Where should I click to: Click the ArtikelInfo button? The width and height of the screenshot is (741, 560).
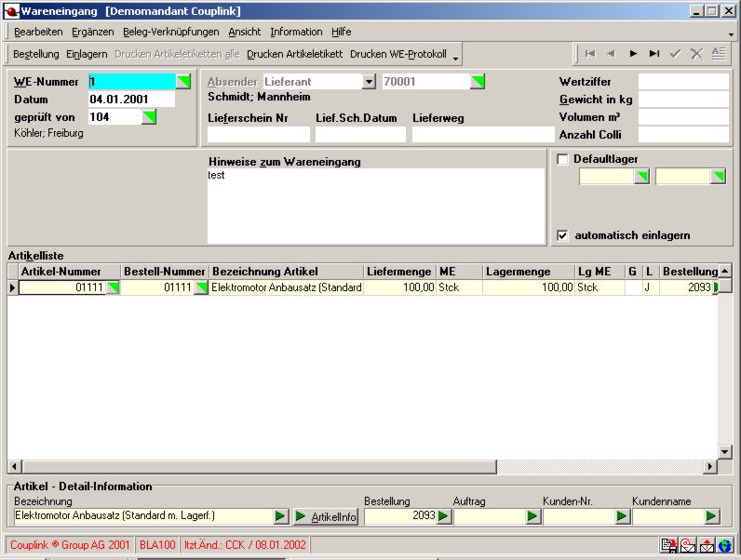326,516
